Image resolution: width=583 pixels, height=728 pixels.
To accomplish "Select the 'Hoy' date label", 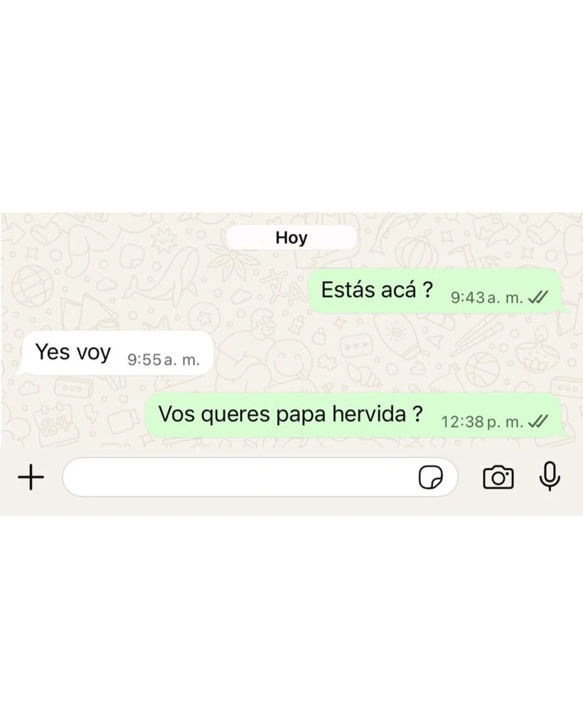I will click(291, 237).
